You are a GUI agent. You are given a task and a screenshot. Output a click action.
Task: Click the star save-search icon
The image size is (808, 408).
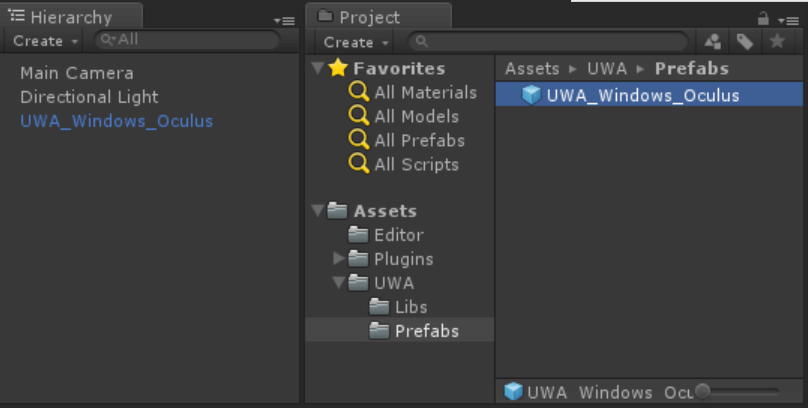[777, 42]
